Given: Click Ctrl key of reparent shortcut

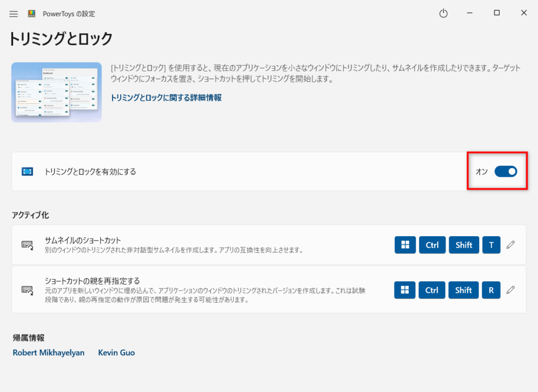Looking at the screenshot, I should click(x=432, y=290).
